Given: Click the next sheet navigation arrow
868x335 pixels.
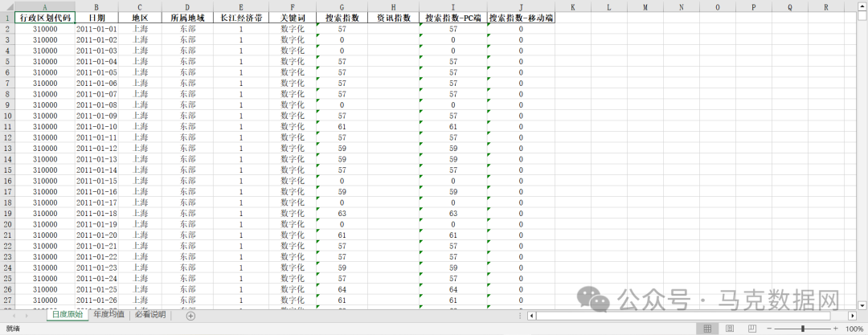Looking at the screenshot, I should [x=26, y=316].
